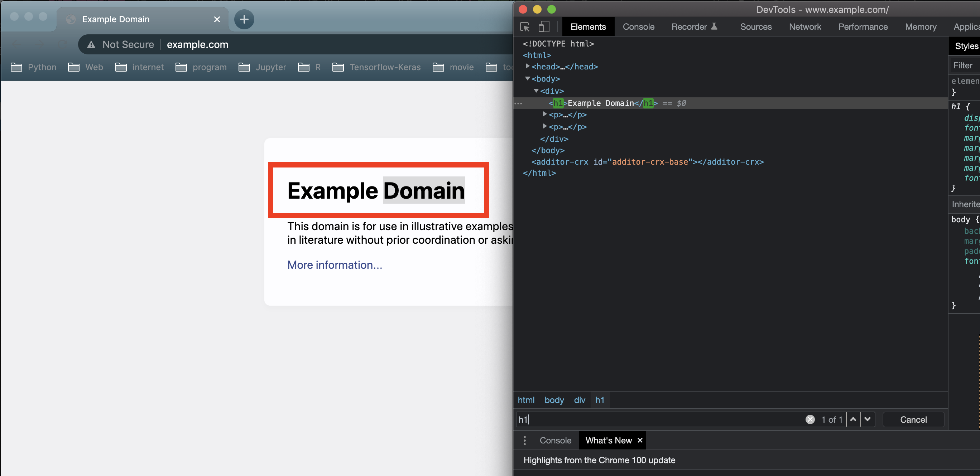Collapse the div element node
The image size is (980, 476).
click(536, 91)
